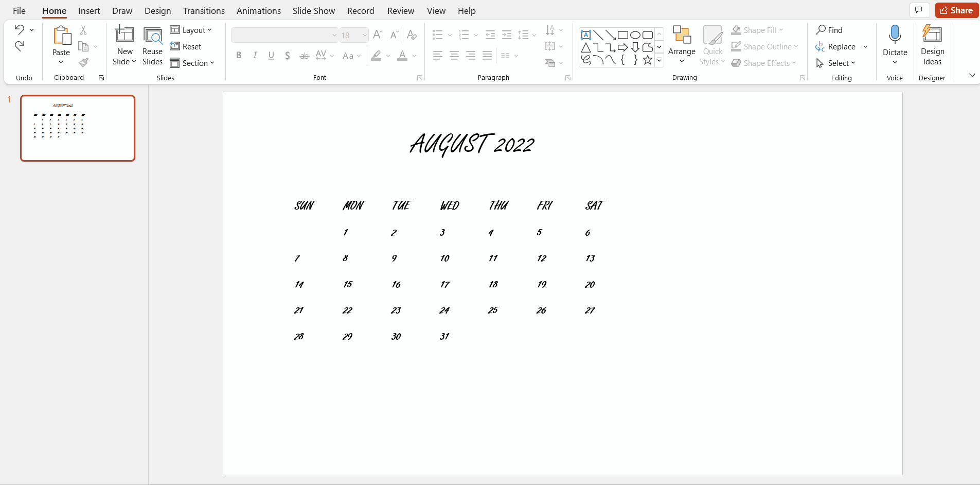Open the Design Ideas pane
Viewport: 980px width, 485px height.
click(x=932, y=45)
